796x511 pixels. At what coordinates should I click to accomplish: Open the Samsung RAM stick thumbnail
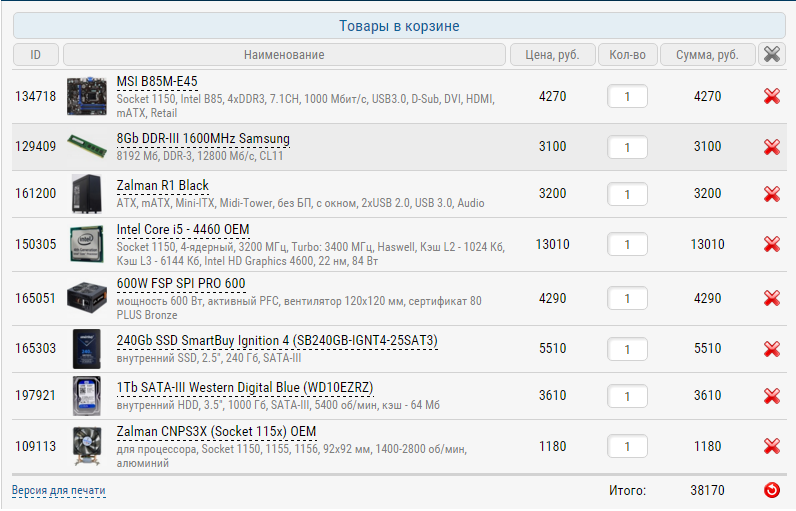pyautogui.click(x=87, y=146)
